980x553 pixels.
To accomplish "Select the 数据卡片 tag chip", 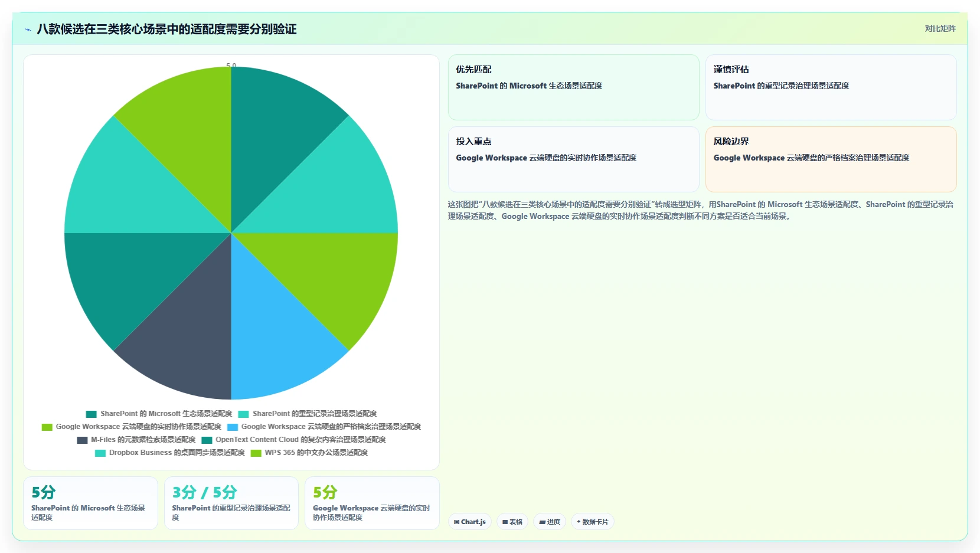I will [593, 522].
